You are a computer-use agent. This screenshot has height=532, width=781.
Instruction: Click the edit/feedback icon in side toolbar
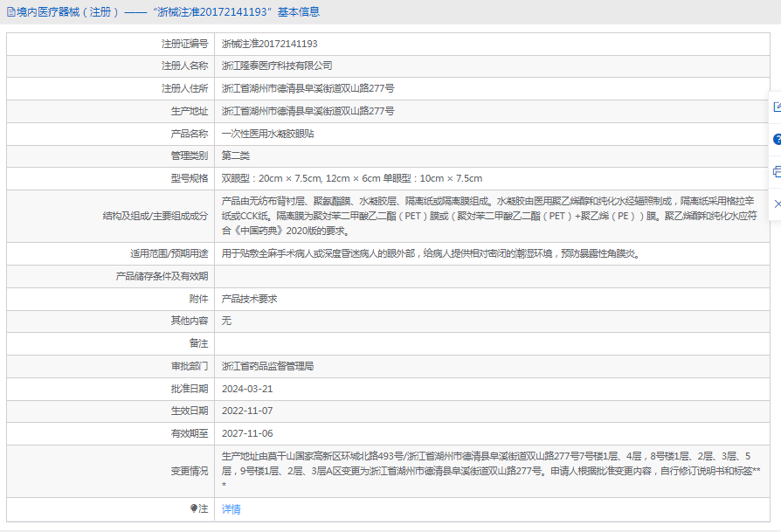pyautogui.click(x=777, y=107)
